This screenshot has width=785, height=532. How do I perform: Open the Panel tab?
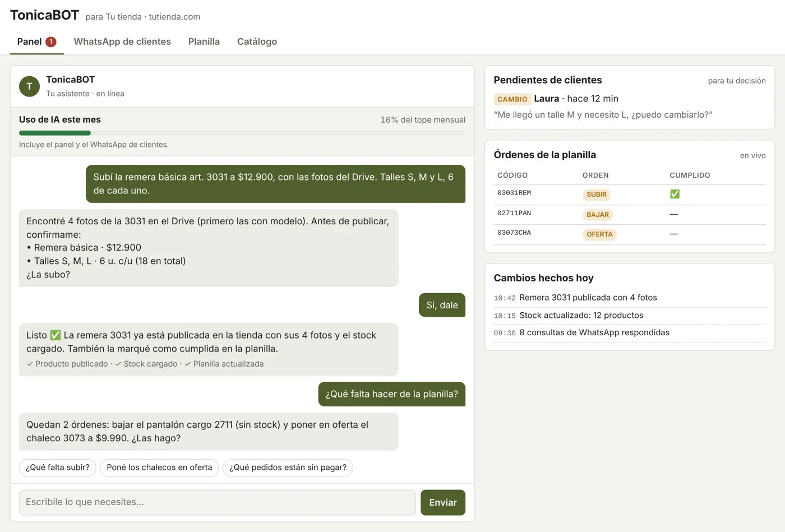pyautogui.click(x=36, y=42)
